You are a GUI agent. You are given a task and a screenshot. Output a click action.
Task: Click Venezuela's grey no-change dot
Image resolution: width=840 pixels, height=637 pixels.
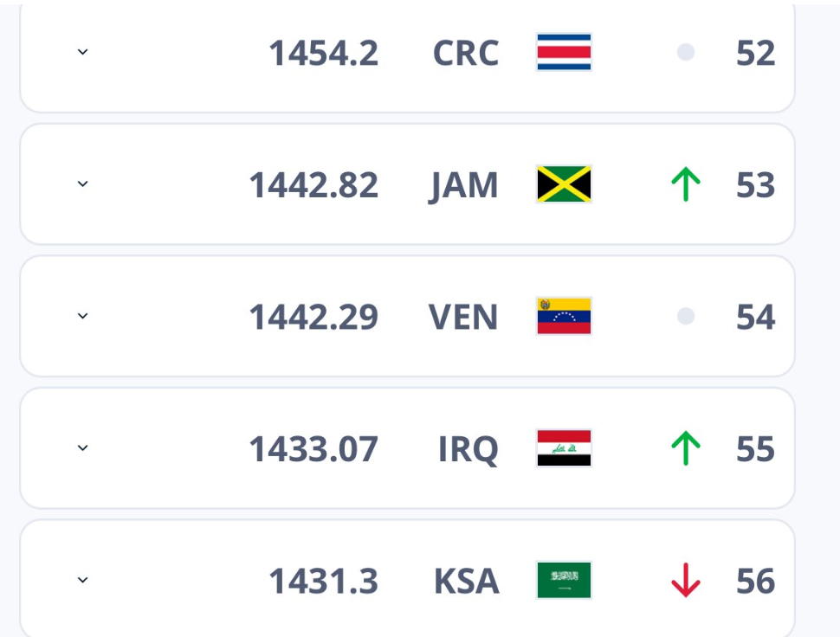click(x=686, y=316)
